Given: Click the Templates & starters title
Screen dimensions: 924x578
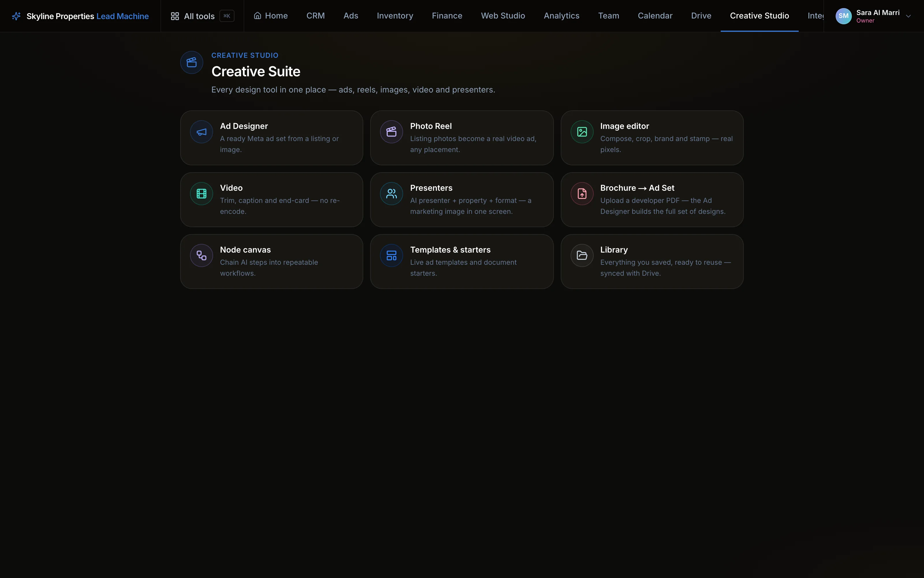Looking at the screenshot, I should 450,250.
